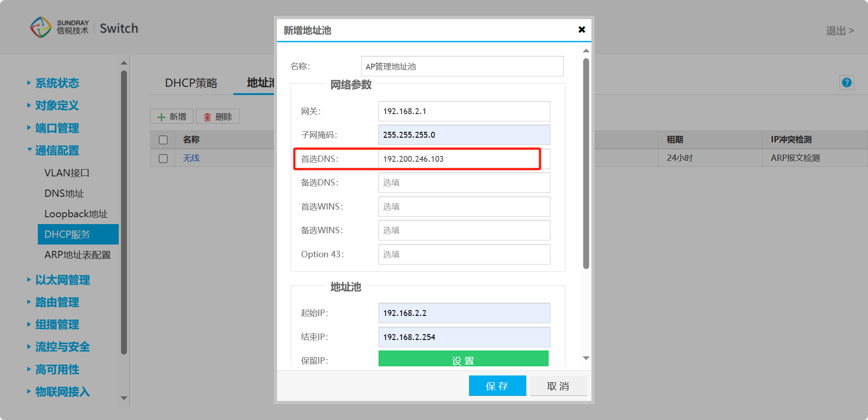
Task: Click the 名称 column header
Action: (191, 140)
